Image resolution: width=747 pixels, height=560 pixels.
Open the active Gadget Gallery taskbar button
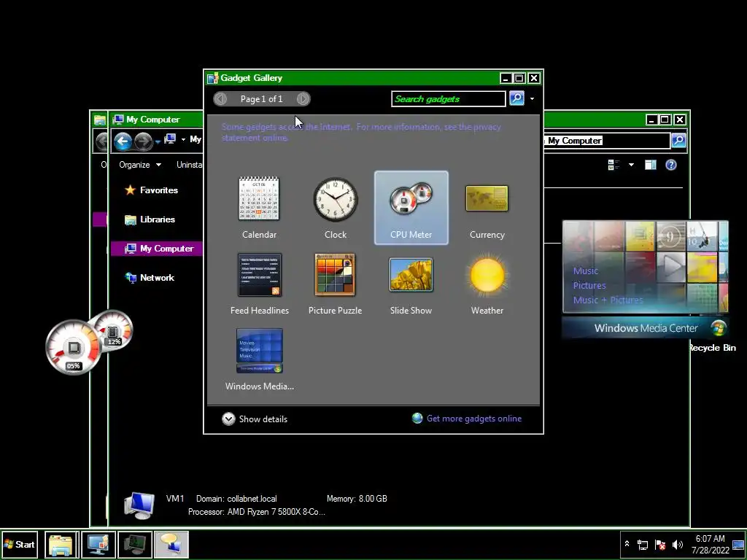(171, 544)
